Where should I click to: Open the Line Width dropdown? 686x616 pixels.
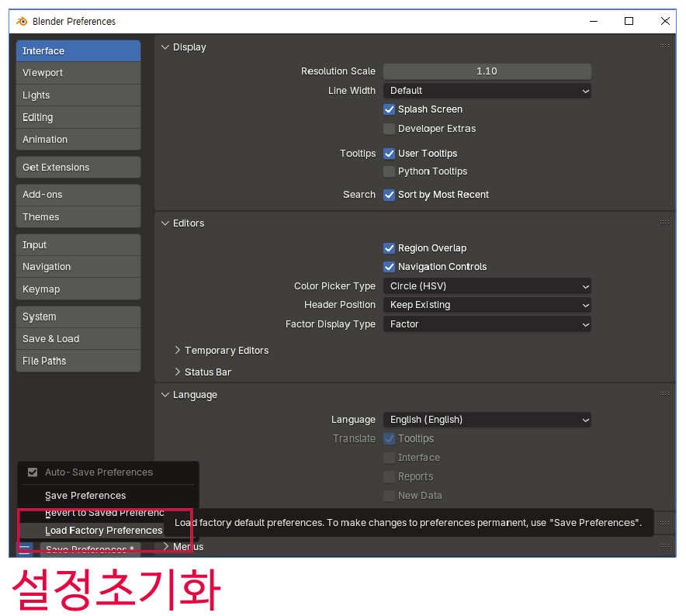pos(487,91)
